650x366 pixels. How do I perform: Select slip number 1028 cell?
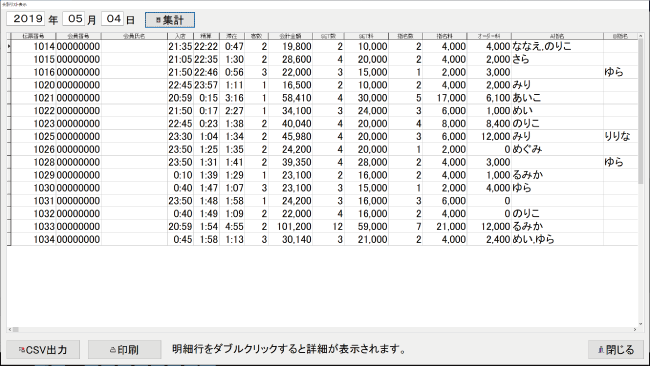[33, 162]
